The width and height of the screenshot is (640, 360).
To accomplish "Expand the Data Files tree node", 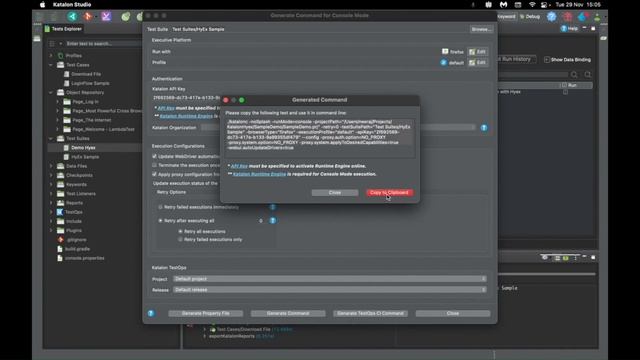I will coord(51,166).
